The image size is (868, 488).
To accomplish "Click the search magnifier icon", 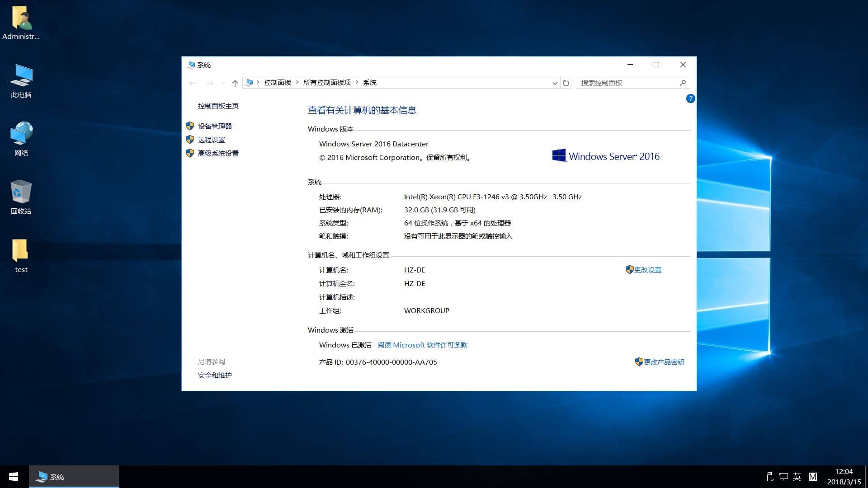I will coord(683,83).
